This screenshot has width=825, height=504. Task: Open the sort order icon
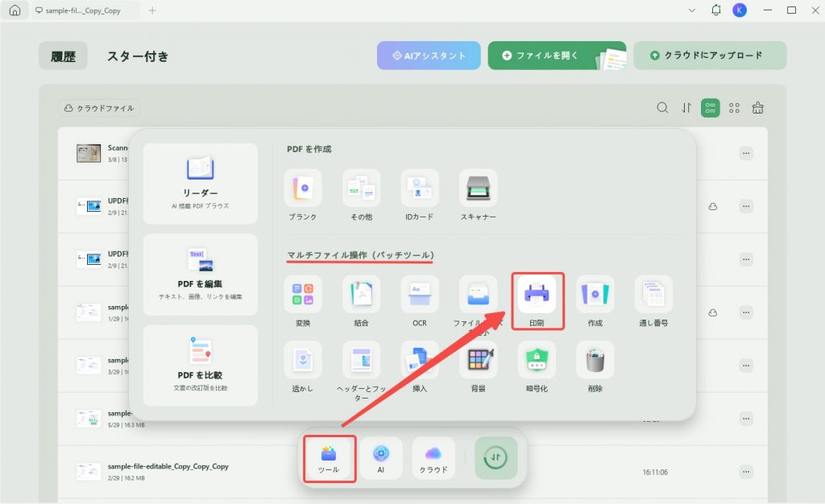pyautogui.click(x=686, y=108)
